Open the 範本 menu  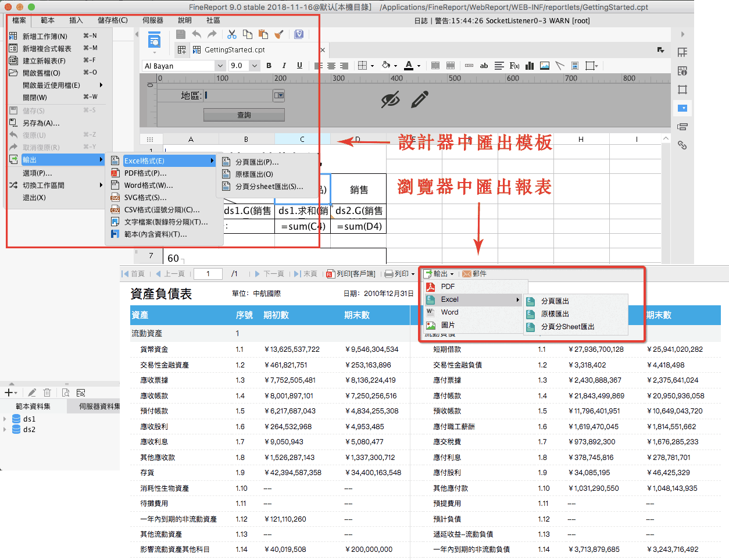(48, 20)
